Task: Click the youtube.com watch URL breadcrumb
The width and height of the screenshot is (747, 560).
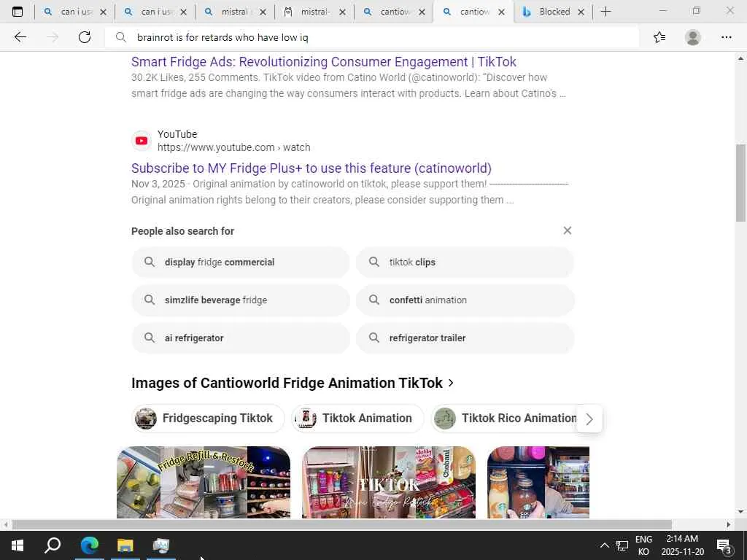Action: (x=234, y=147)
